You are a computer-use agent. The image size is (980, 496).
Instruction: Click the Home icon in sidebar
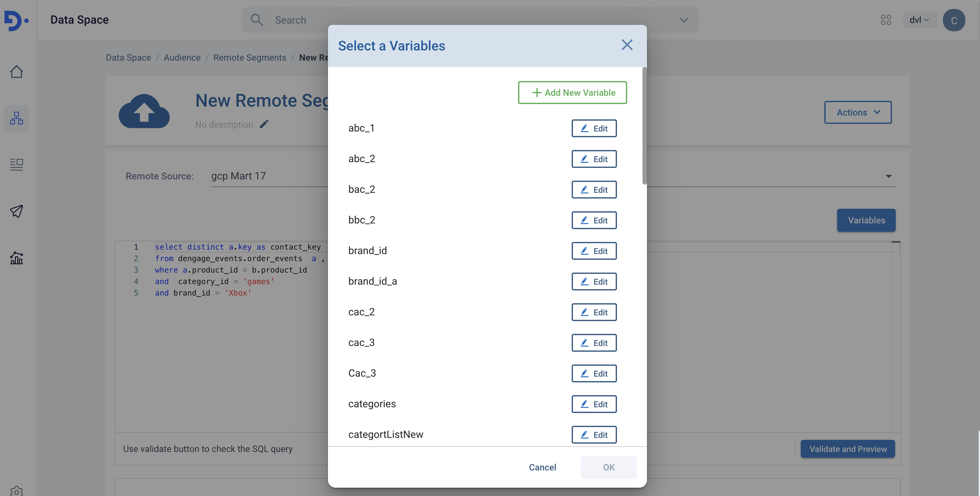[x=16, y=71]
